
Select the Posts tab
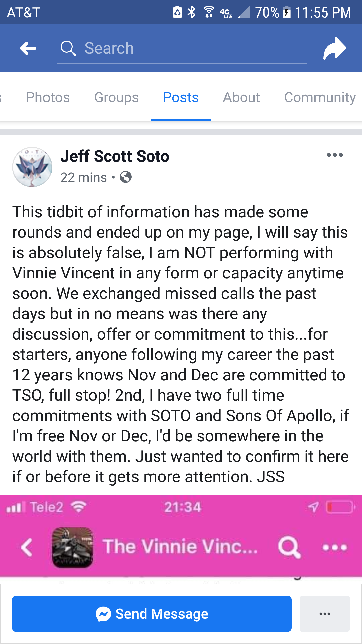click(x=181, y=97)
